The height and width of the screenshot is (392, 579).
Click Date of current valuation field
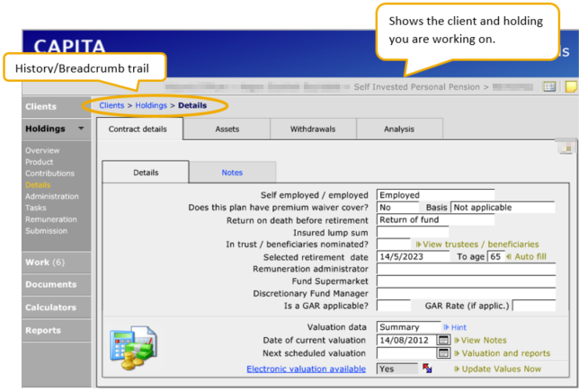coord(406,340)
